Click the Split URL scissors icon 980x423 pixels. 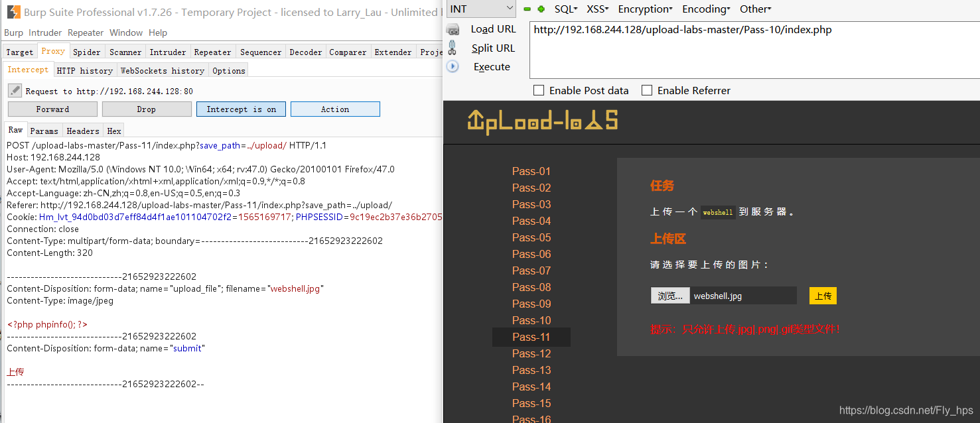point(453,48)
